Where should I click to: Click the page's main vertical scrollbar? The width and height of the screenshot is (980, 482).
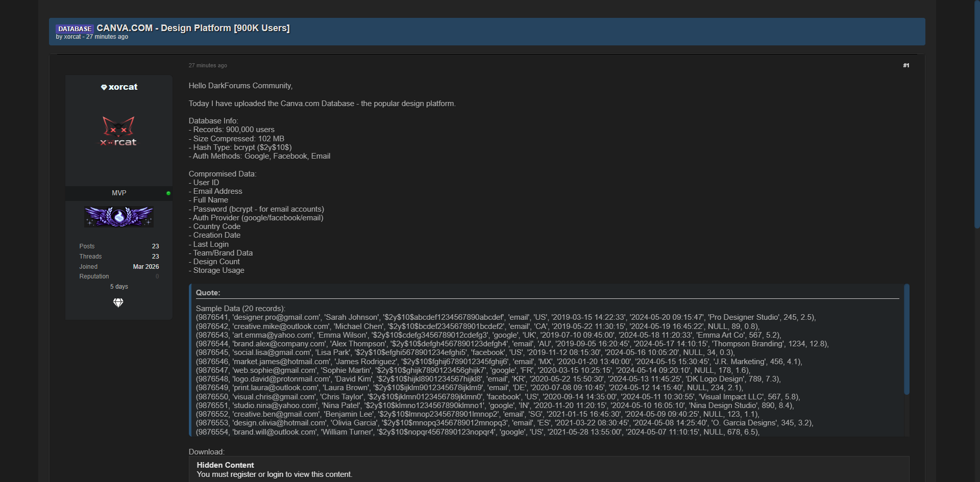976,112
